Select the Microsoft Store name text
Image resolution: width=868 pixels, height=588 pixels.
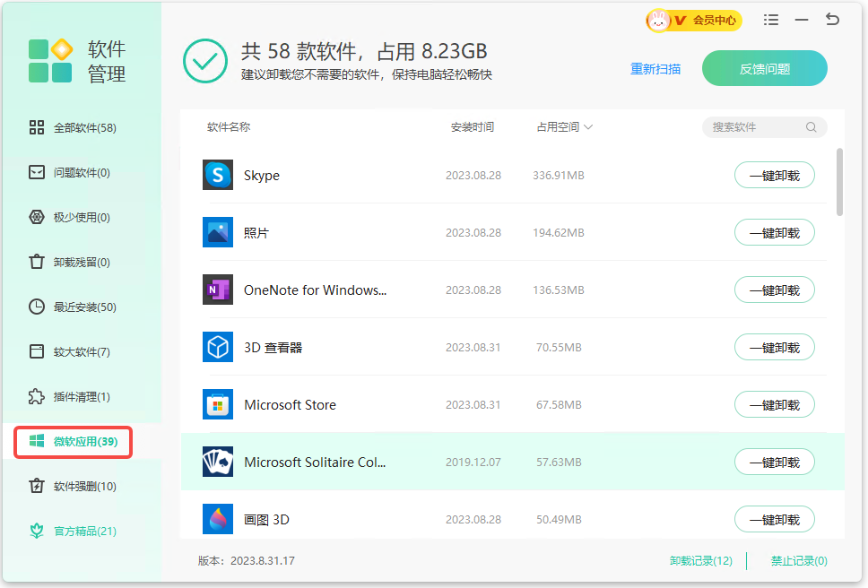[x=290, y=405]
